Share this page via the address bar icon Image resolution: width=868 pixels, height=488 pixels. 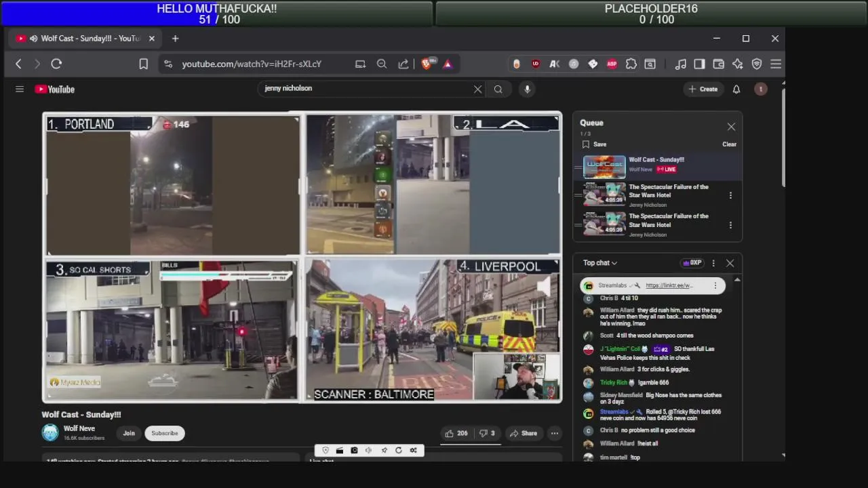403,64
